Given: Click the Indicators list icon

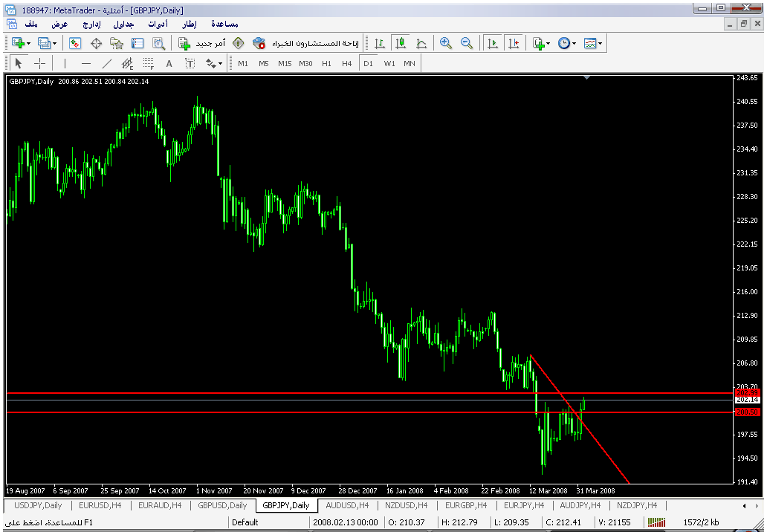Looking at the screenshot, I should pyautogui.click(x=539, y=44).
